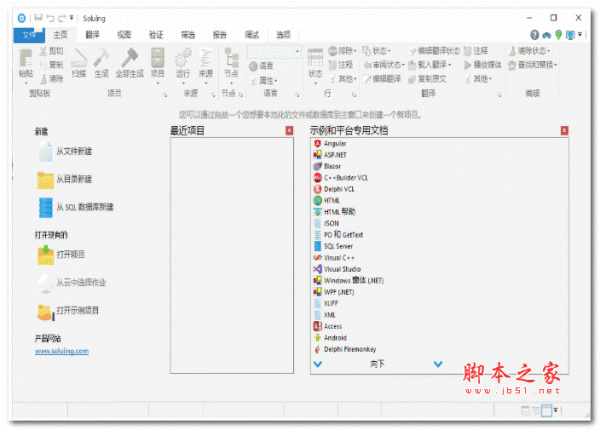Open the File (文件) tab

pyautogui.click(x=29, y=35)
